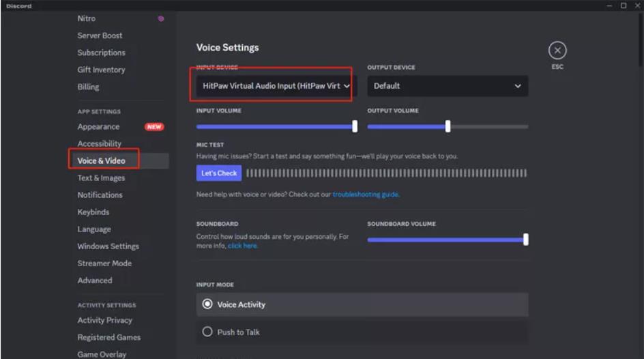
Task: Go to Text & Images settings
Action: point(101,178)
